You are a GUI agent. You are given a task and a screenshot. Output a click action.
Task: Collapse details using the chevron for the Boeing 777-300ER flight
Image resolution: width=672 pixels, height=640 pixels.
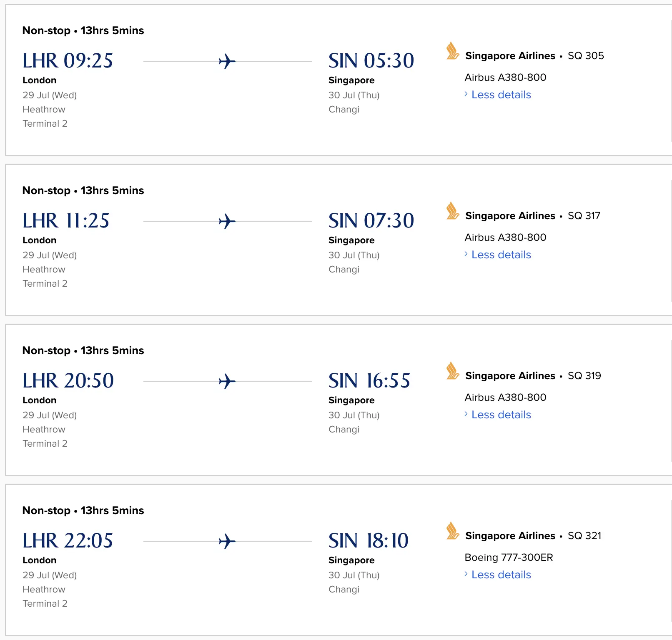(x=466, y=575)
